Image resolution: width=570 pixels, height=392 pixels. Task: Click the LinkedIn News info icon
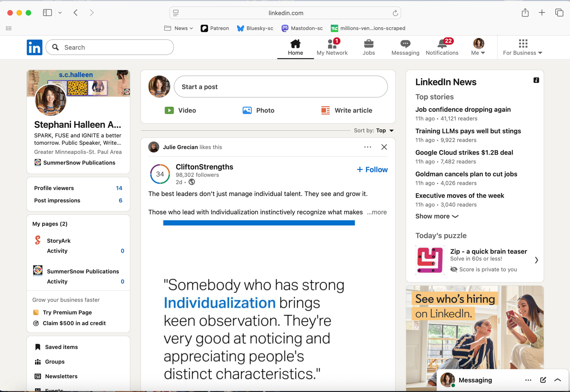coord(536,80)
